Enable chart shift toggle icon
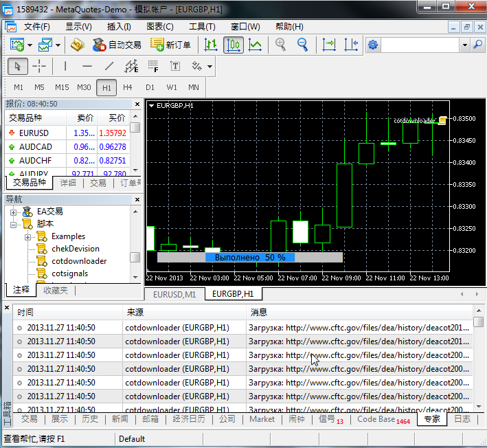 pos(351,45)
